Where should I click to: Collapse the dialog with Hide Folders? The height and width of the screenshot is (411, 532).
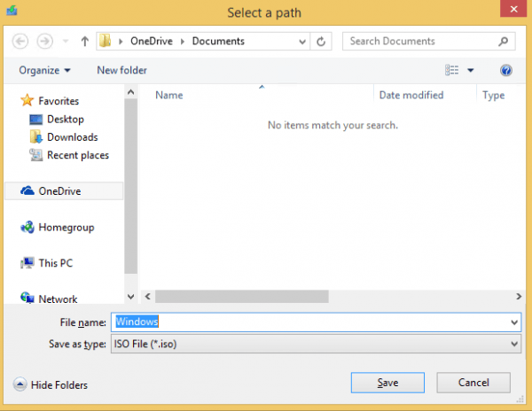point(51,384)
